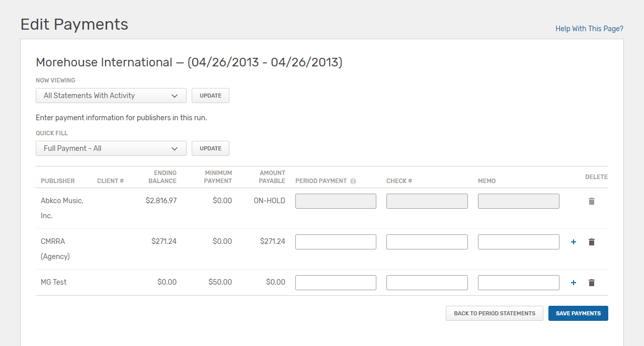Click disabled Abkco Music Period Payment field
The image size is (644, 346).
pos(336,201)
